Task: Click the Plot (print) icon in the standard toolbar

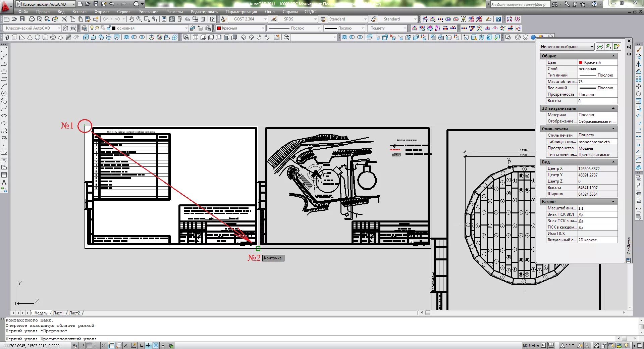Action: coord(32,19)
